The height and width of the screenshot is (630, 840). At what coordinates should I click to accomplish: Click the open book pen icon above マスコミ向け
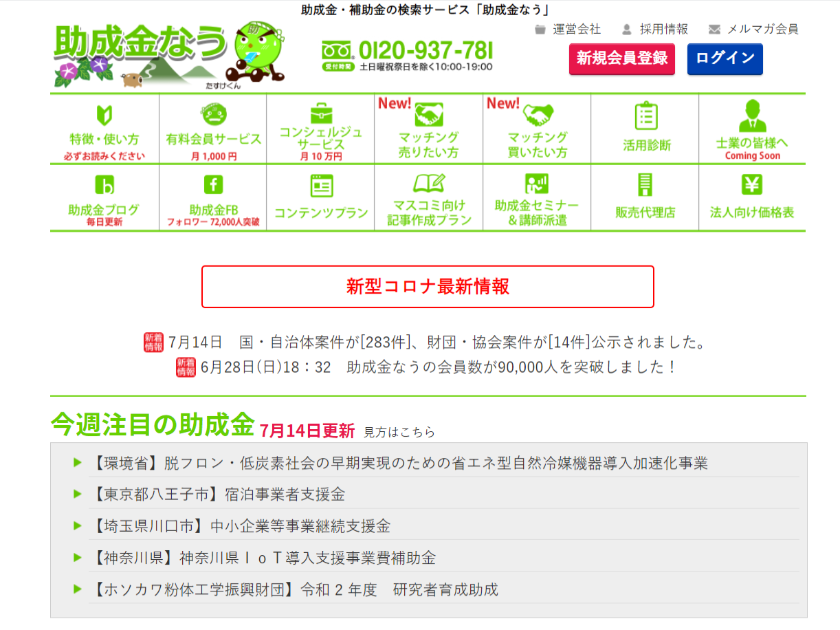point(429,184)
